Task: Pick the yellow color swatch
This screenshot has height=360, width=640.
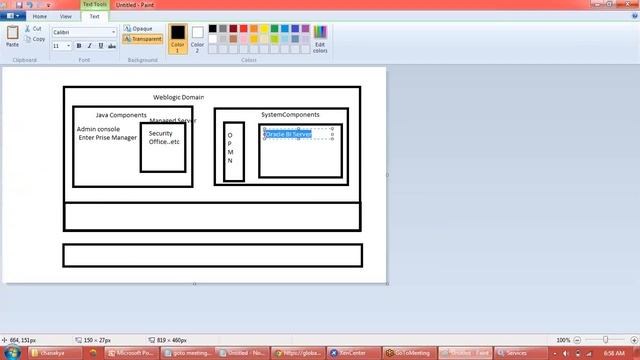Action: [x=264, y=29]
